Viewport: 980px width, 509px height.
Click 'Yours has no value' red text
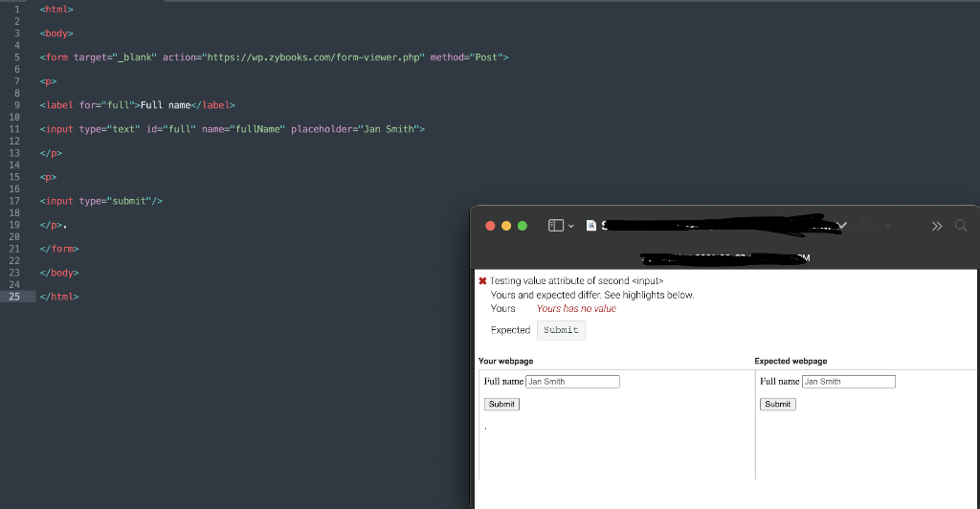(x=576, y=308)
